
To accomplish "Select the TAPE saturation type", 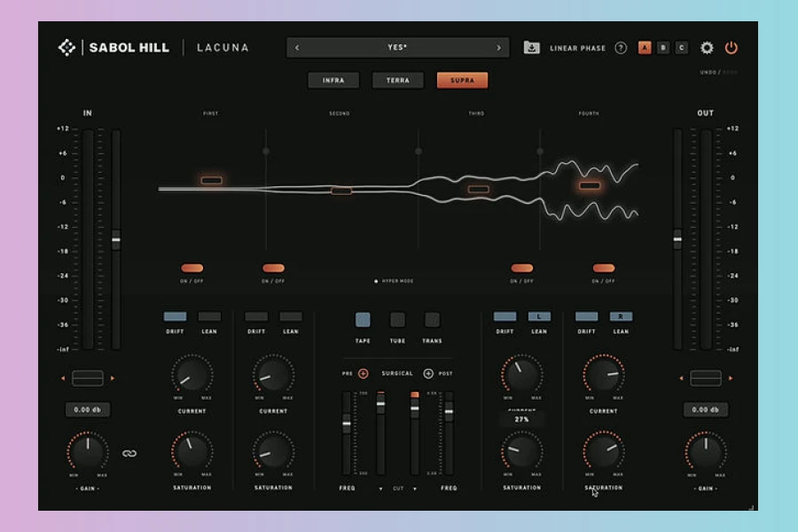I will click(x=363, y=320).
